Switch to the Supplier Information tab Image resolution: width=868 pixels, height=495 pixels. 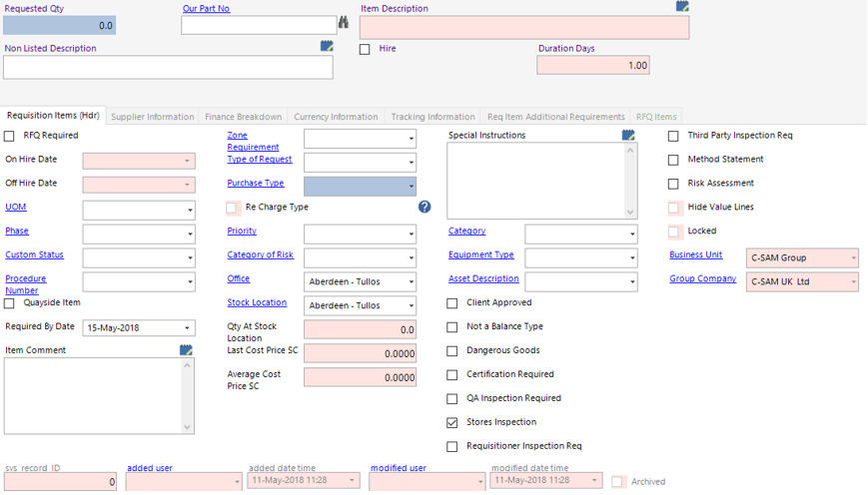(152, 117)
